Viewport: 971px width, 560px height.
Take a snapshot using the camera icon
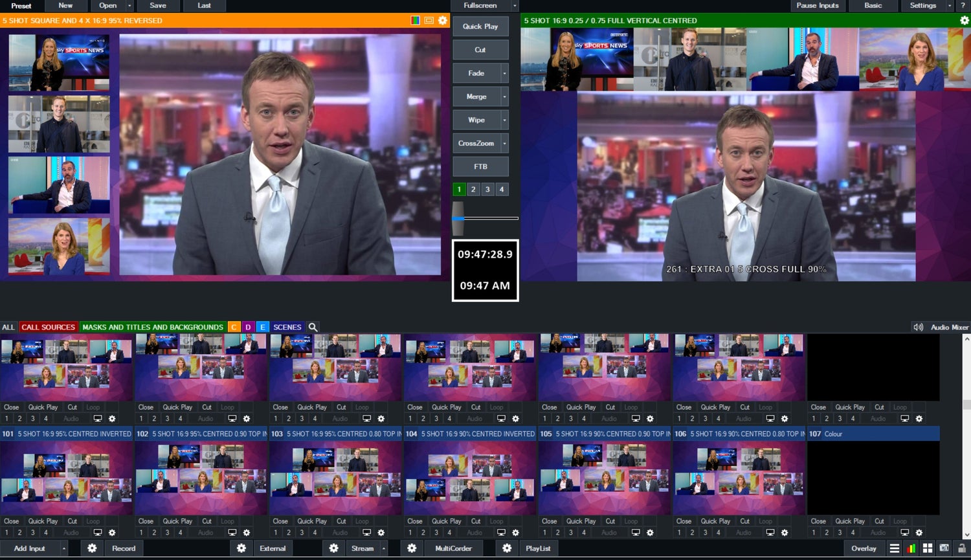click(x=944, y=549)
